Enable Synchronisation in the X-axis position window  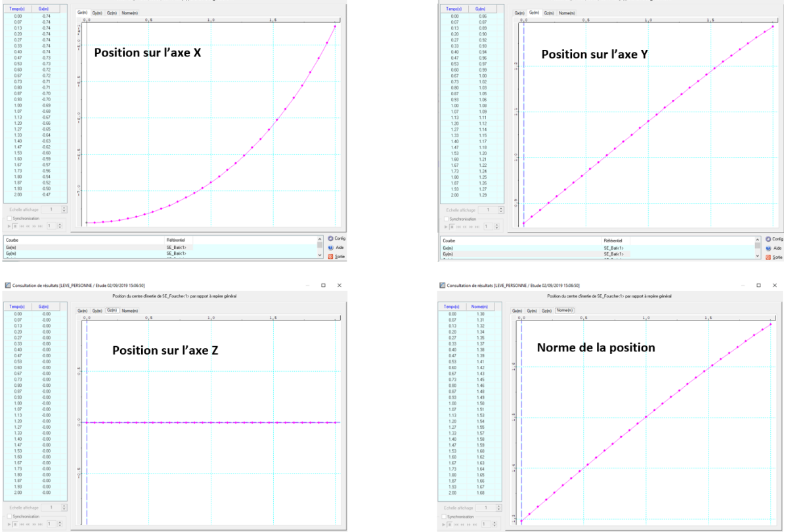tap(9, 218)
